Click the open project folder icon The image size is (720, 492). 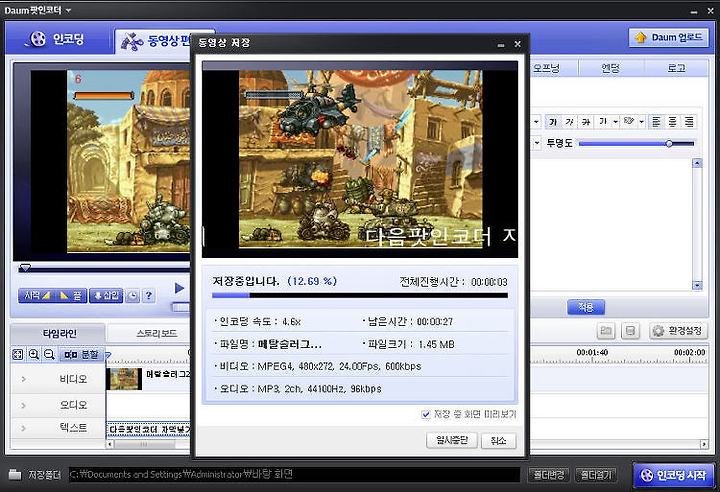[606, 331]
